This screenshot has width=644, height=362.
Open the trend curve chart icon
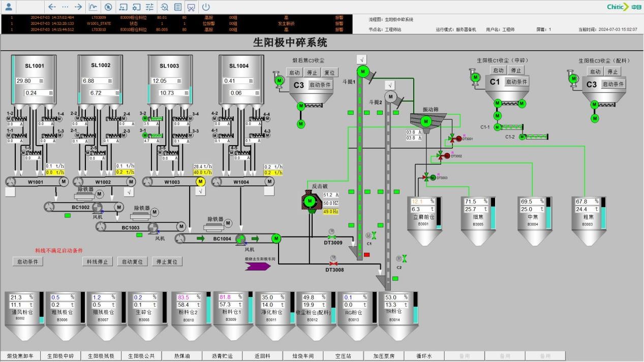tap(93, 7)
